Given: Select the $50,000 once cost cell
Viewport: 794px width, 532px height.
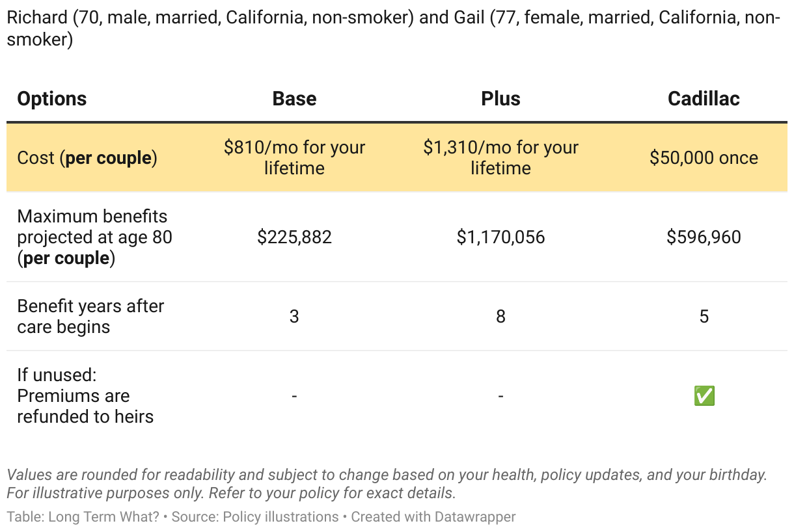Looking at the screenshot, I should pos(704,158).
